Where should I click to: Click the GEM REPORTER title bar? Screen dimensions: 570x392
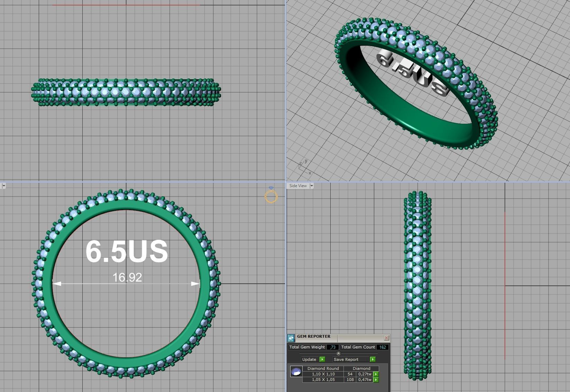[339, 338]
